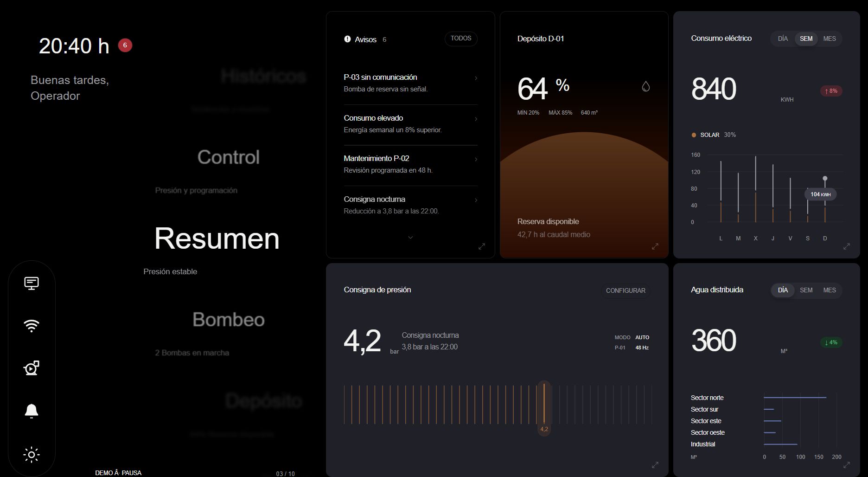The height and width of the screenshot is (477, 868).
Task: Open the monitor display icon in sidebar
Action: 32,283
